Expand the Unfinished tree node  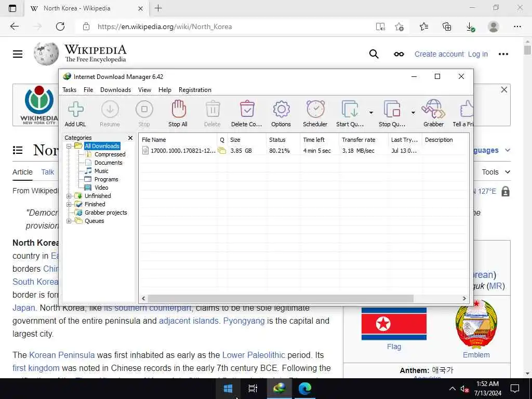pos(69,196)
